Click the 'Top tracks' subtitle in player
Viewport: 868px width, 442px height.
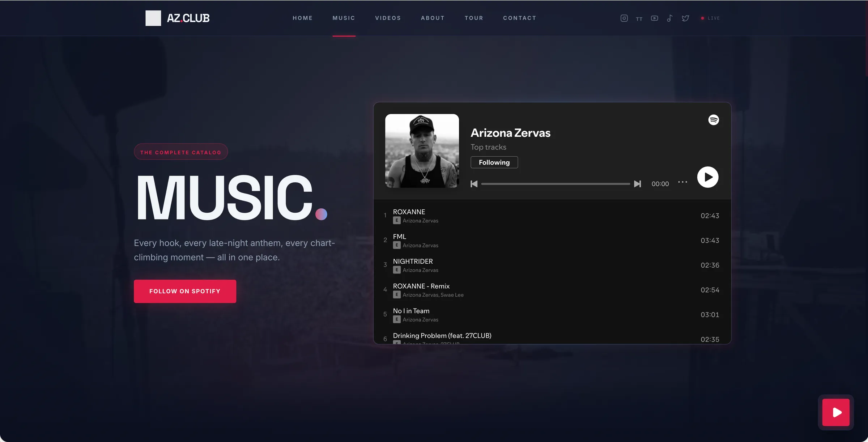488,147
